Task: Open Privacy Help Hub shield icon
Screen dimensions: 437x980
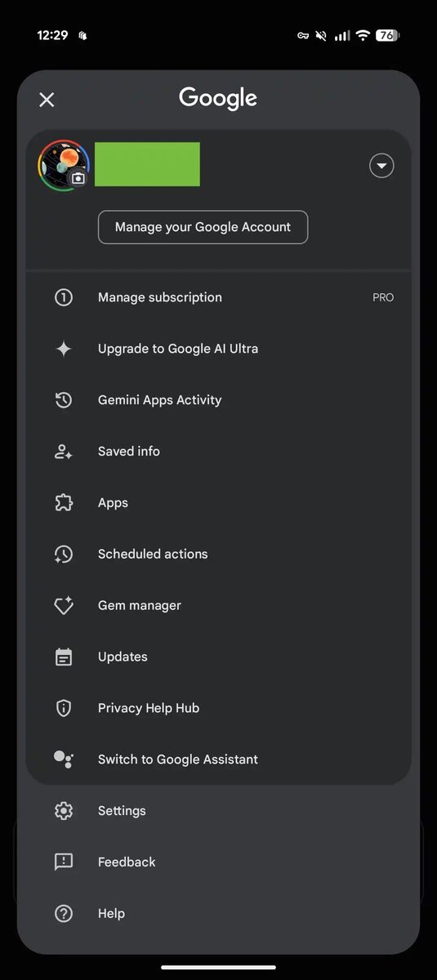Action: [64, 708]
